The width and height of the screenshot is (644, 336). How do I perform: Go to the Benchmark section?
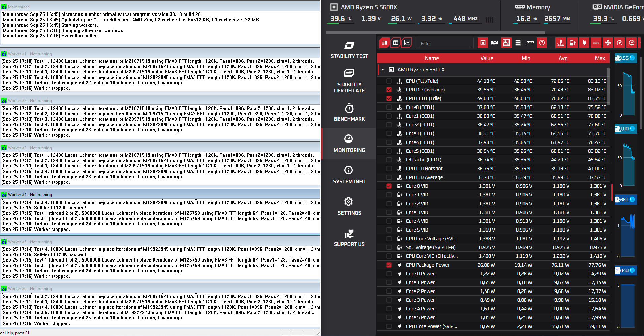(x=349, y=113)
